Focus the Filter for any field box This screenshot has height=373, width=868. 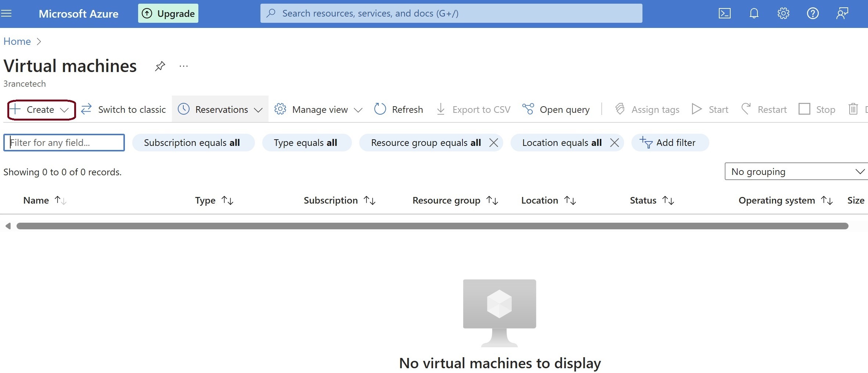tap(64, 143)
